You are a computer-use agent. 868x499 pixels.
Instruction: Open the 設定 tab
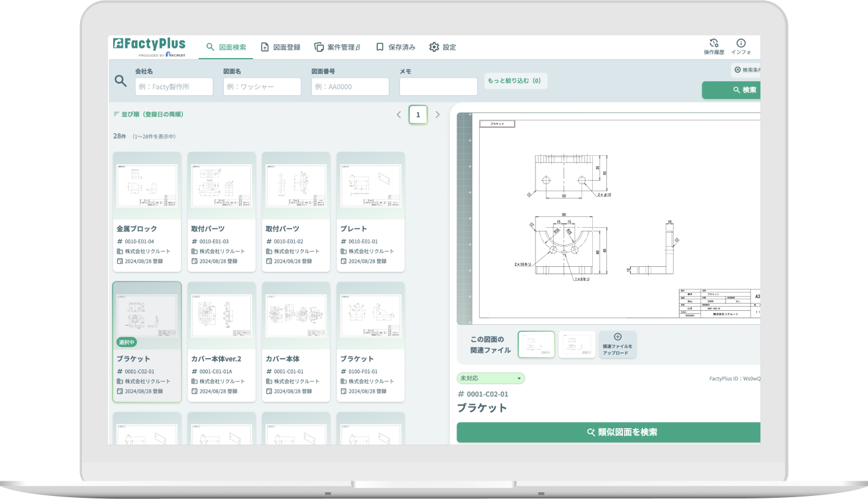(x=443, y=47)
